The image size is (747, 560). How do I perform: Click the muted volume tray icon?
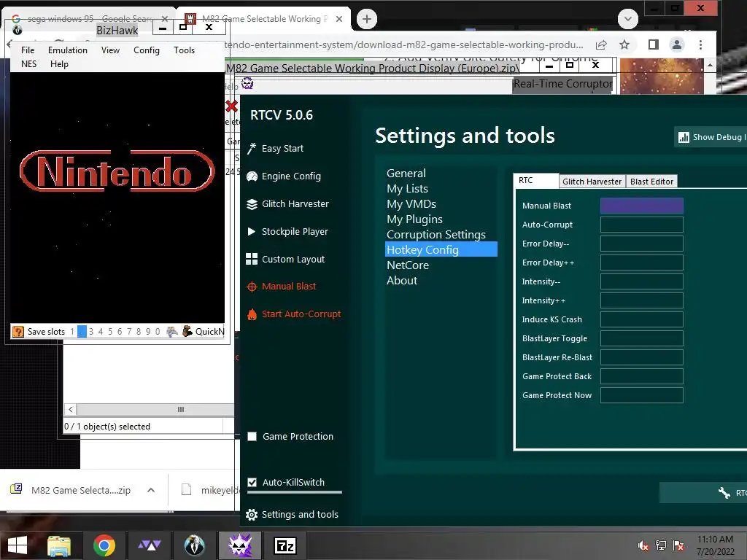click(643, 545)
